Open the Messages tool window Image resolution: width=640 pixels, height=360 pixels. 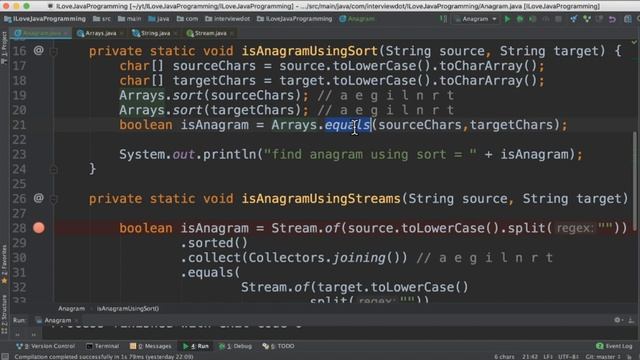[x=151, y=346]
